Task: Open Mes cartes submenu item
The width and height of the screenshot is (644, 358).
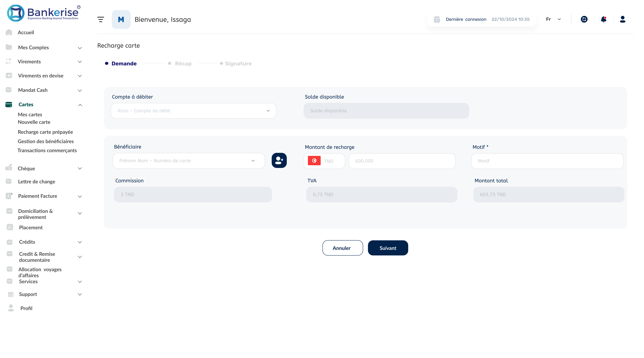Action: click(30, 114)
